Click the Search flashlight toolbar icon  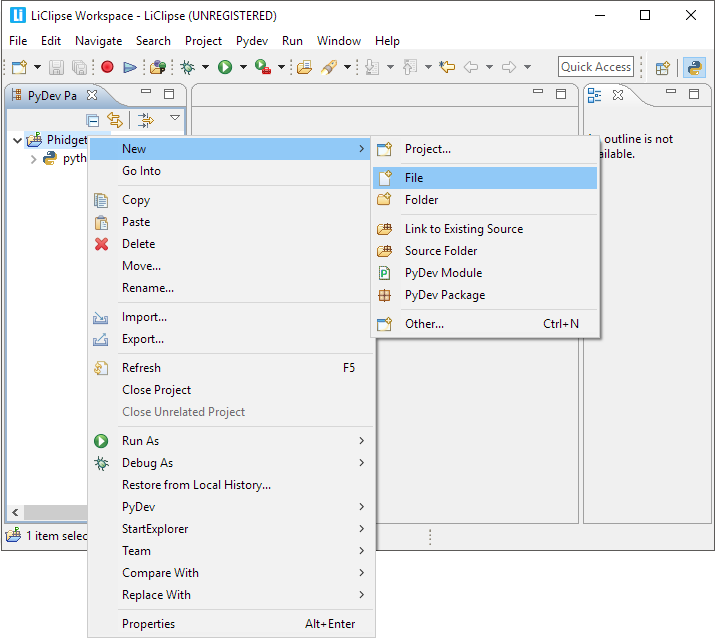pos(329,67)
